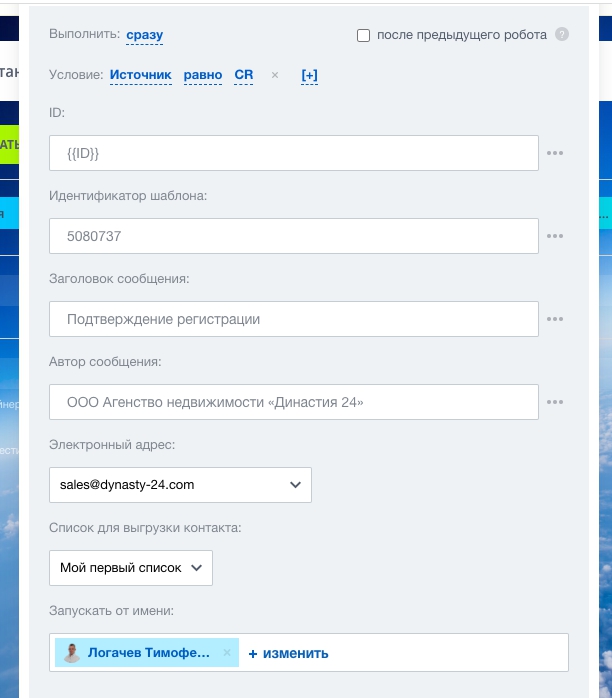Remove Логачев Тимофе… user tag
The height and width of the screenshot is (698, 612).
tap(227, 653)
